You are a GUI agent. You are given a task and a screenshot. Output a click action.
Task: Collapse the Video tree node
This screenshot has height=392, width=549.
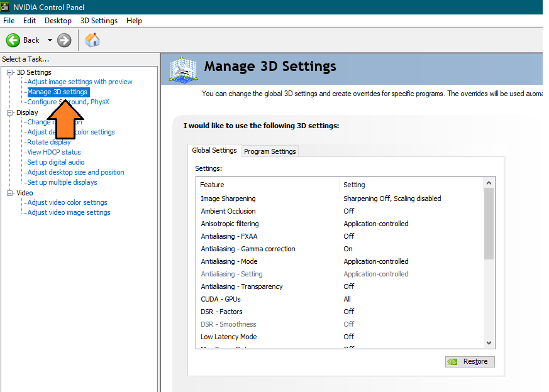coord(10,193)
